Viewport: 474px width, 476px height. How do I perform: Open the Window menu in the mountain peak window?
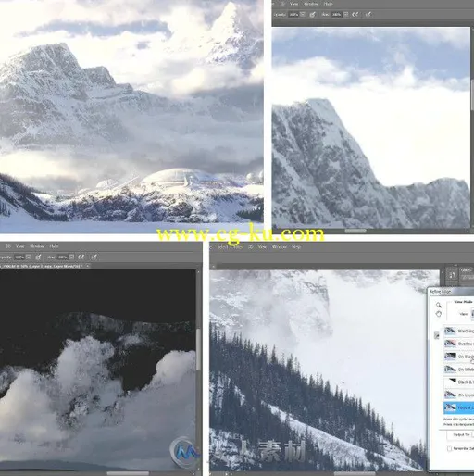tap(311, 4)
